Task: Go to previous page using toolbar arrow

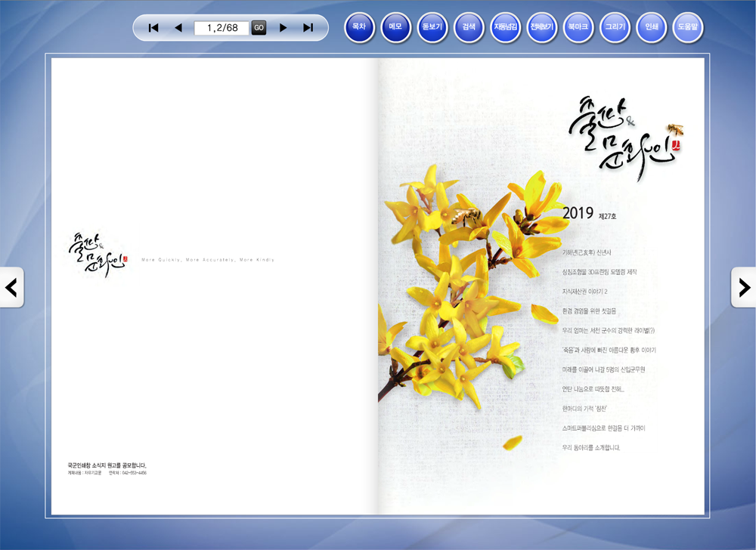Action: [178, 28]
